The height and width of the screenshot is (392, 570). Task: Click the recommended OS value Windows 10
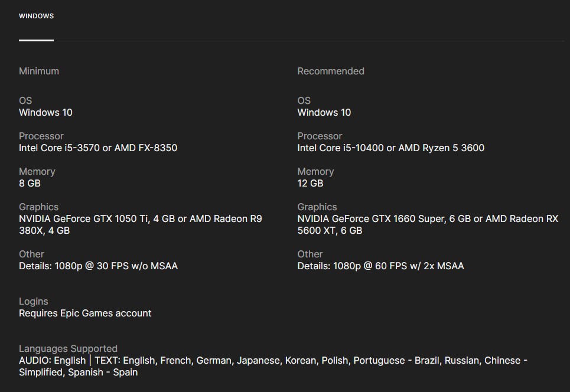324,112
